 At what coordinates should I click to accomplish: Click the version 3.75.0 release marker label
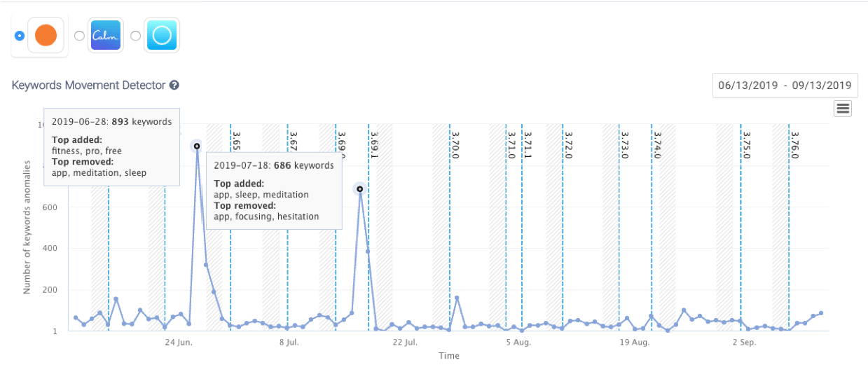[747, 145]
